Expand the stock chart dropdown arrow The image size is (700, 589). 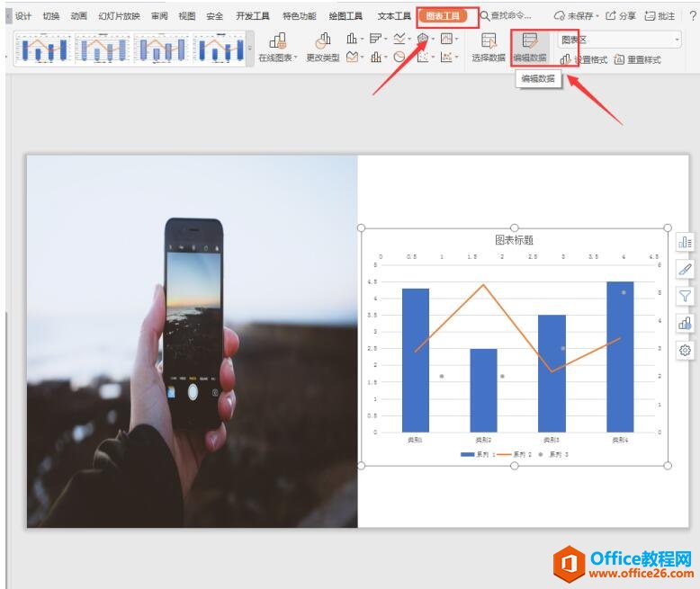[x=456, y=40]
